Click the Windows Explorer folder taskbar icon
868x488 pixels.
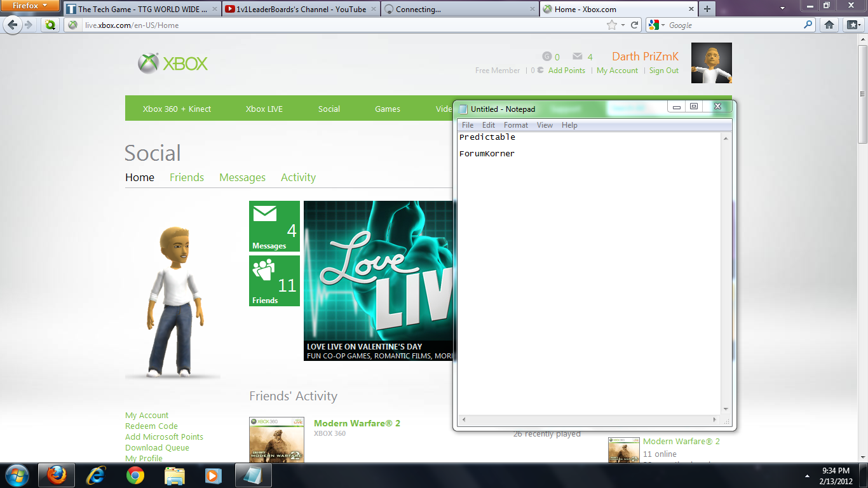pos(175,475)
